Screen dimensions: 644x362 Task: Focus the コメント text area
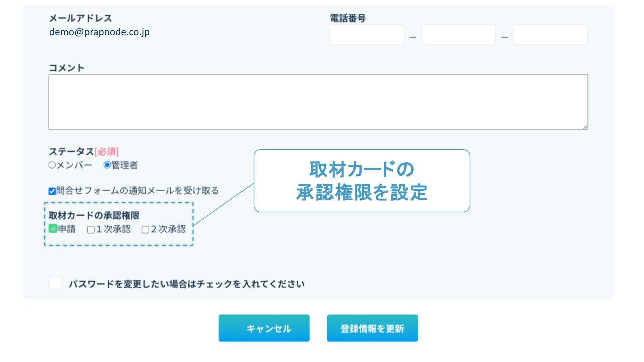click(318, 102)
